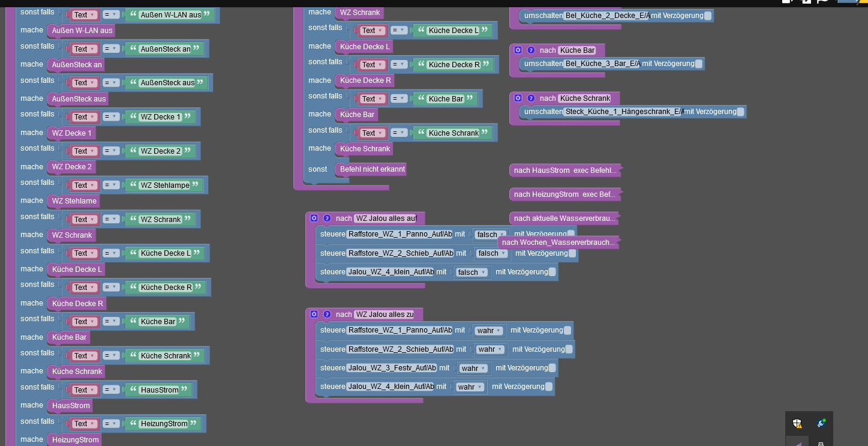868x446 pixels.
Task: Edit function name field 'Küche Bar'
Action: pyautogui.click(x=578, y=50)
